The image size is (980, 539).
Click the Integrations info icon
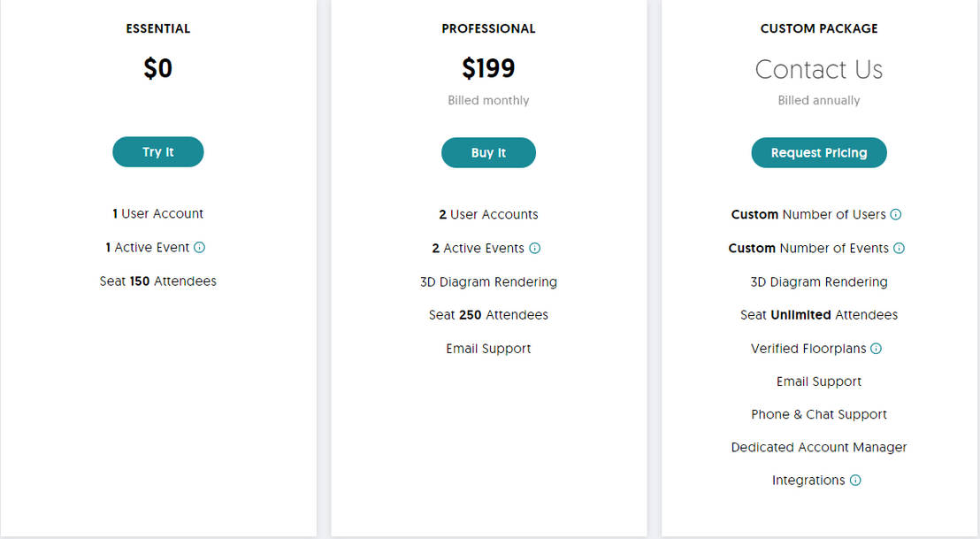[854, 480]
